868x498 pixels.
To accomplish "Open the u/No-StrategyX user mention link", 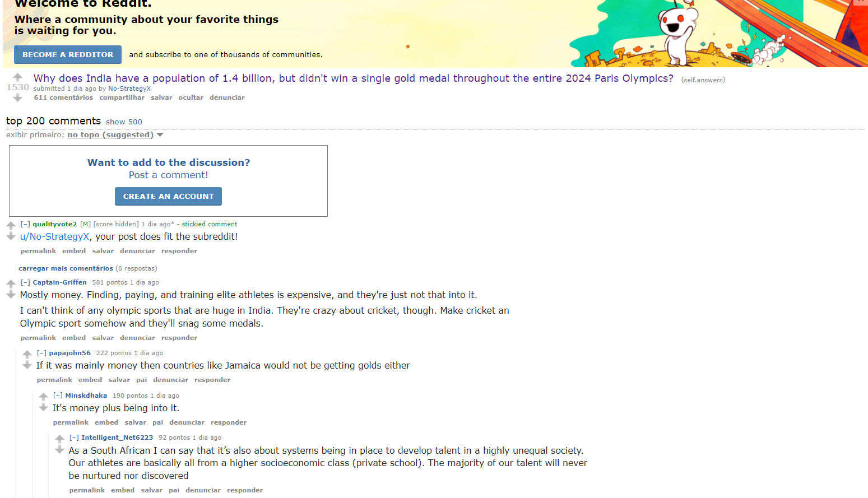I will [54, 237].
